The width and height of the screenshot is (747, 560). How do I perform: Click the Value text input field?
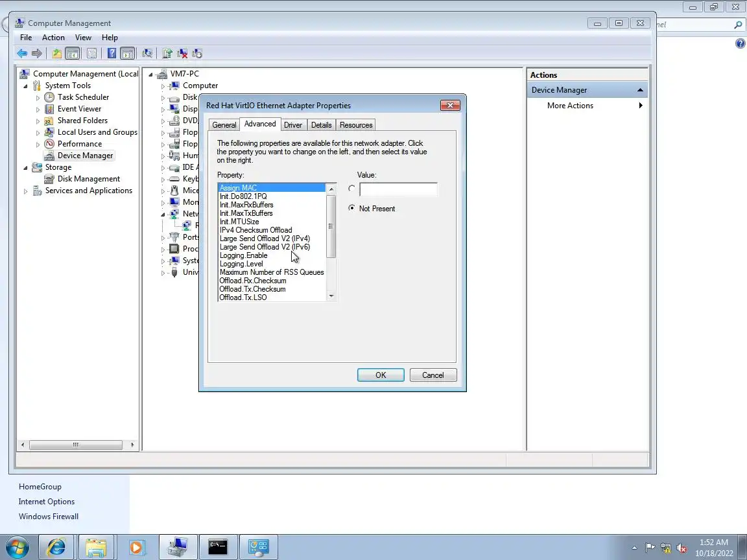(398, 189)
